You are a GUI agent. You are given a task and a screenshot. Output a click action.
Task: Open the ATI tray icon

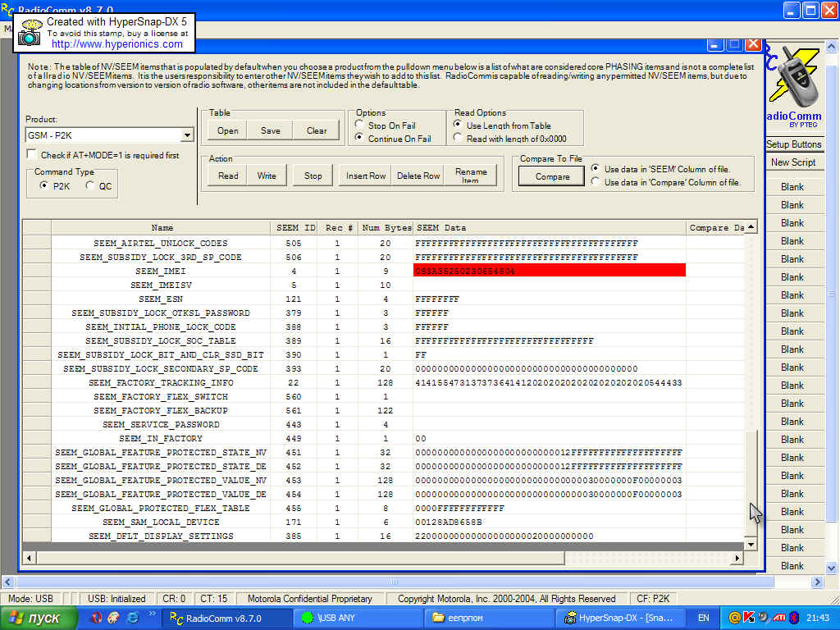point(778,619)
